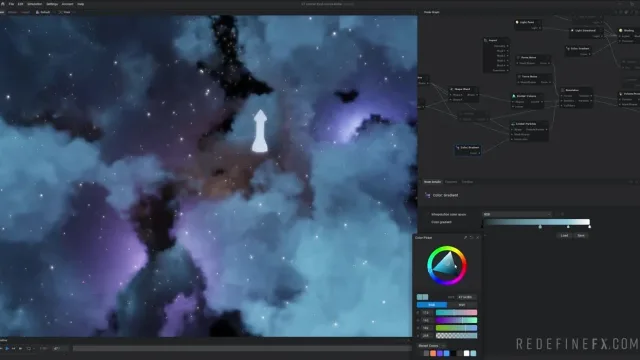This screenshot has height=360, width=640.
Task: Pick the orange recent color swatch
Action: point(433,353)
